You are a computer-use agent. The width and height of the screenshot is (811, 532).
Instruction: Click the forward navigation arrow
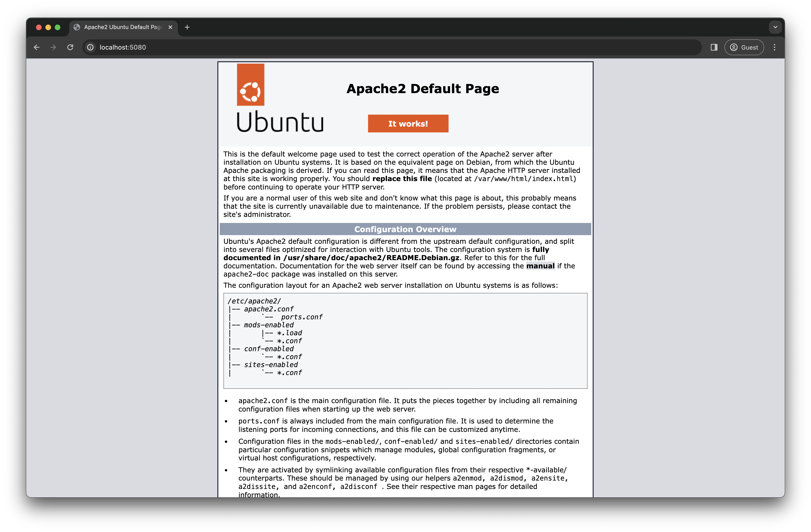click(53, 47)
